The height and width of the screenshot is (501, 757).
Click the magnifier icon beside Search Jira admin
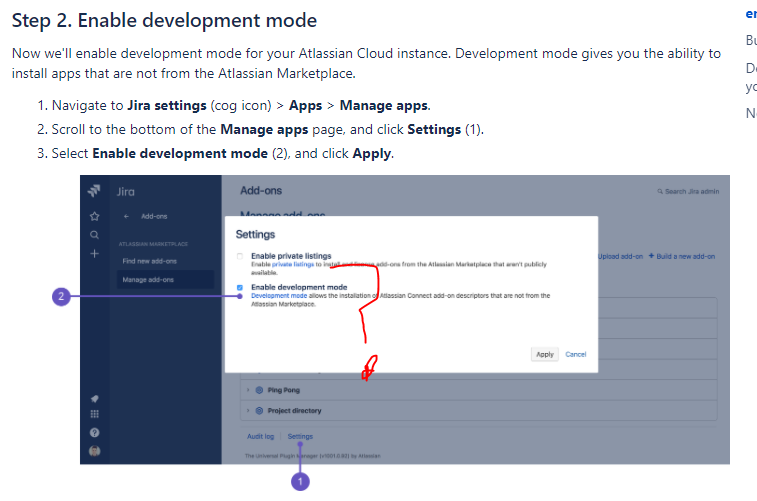[660, 192]
